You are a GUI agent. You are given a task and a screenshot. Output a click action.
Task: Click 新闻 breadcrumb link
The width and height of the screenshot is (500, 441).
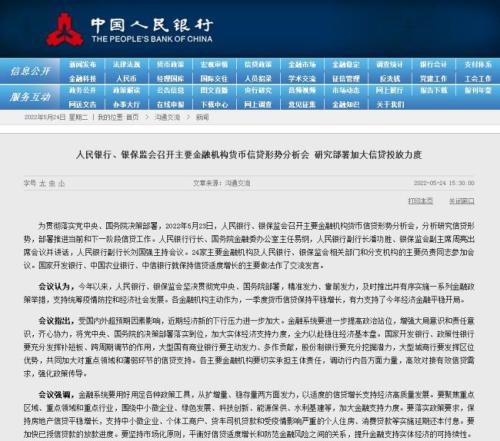202,117
